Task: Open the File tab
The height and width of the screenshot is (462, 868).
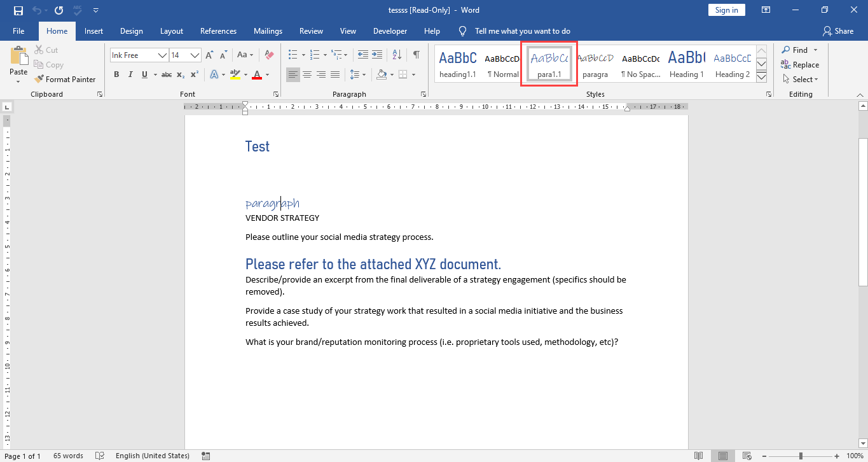Action: pos(18,31)
